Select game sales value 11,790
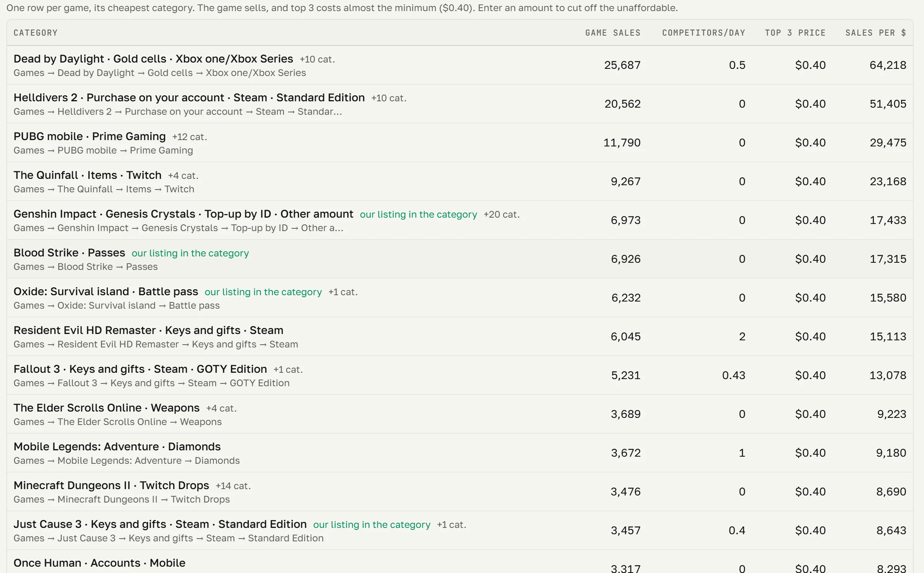Screen dimensions: 924x573 point(622,142)
